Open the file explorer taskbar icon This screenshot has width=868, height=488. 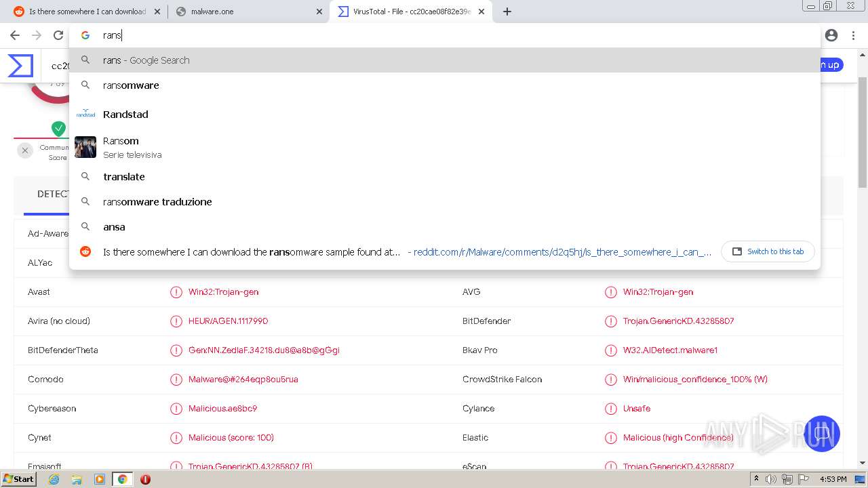tap(77, 479)
